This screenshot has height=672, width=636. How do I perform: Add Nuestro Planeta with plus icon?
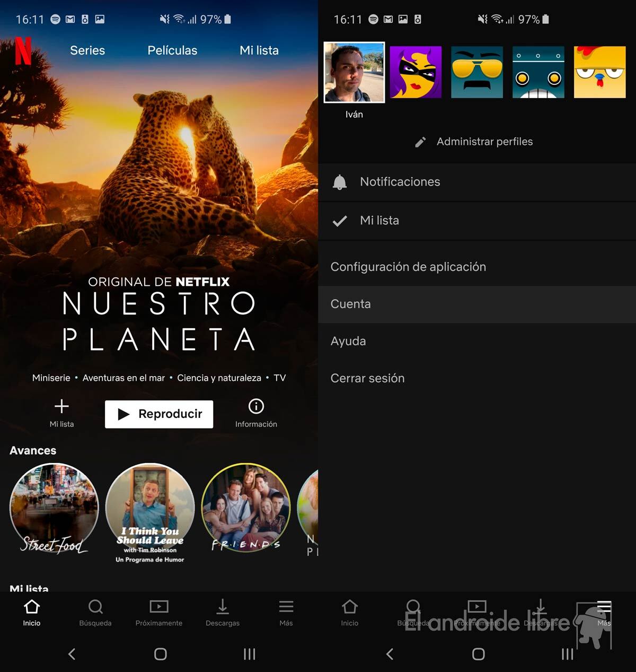61,407
